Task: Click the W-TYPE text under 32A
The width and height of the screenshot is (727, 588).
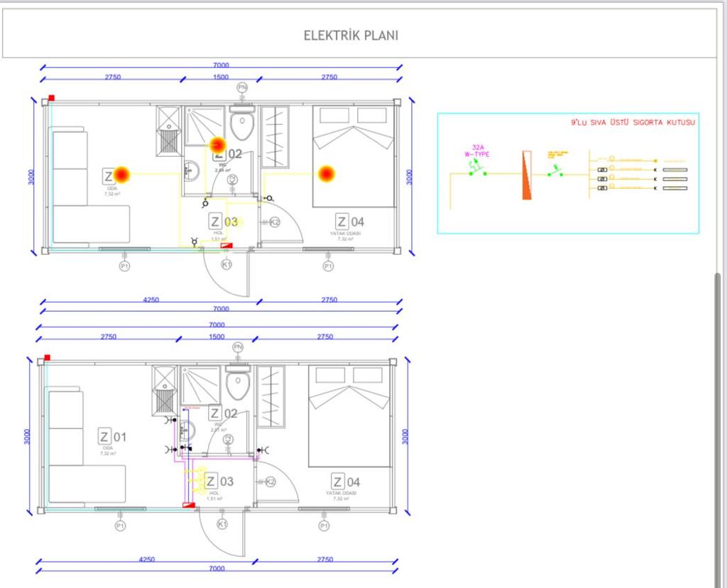Action: [x=477, y=153]
